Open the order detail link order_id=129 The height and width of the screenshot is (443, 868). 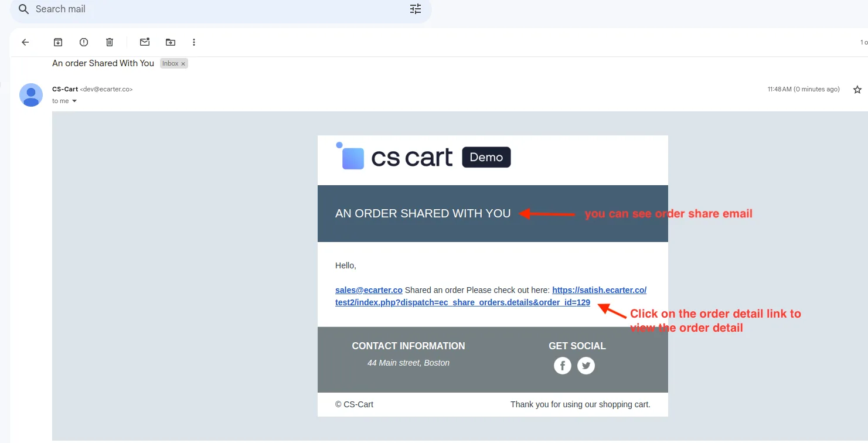491,296
